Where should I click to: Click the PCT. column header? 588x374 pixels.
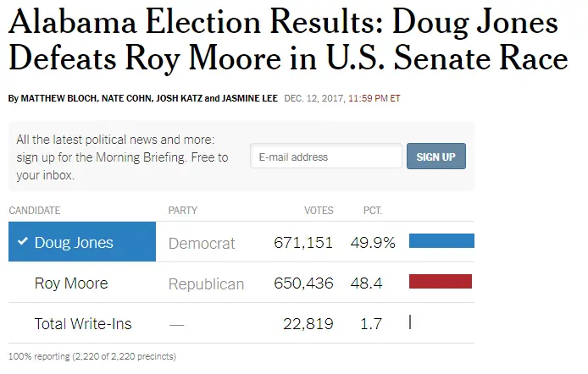pyautogui.click(x=373, y=211)
